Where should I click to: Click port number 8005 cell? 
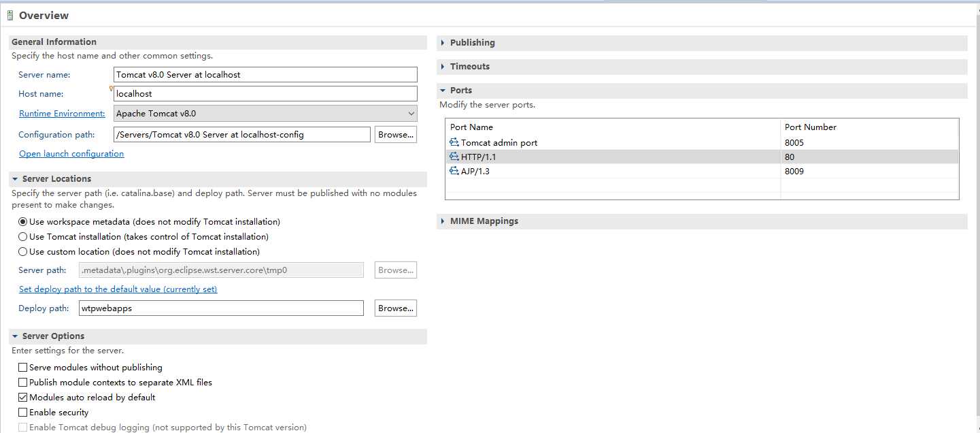(x=869, y=143)
